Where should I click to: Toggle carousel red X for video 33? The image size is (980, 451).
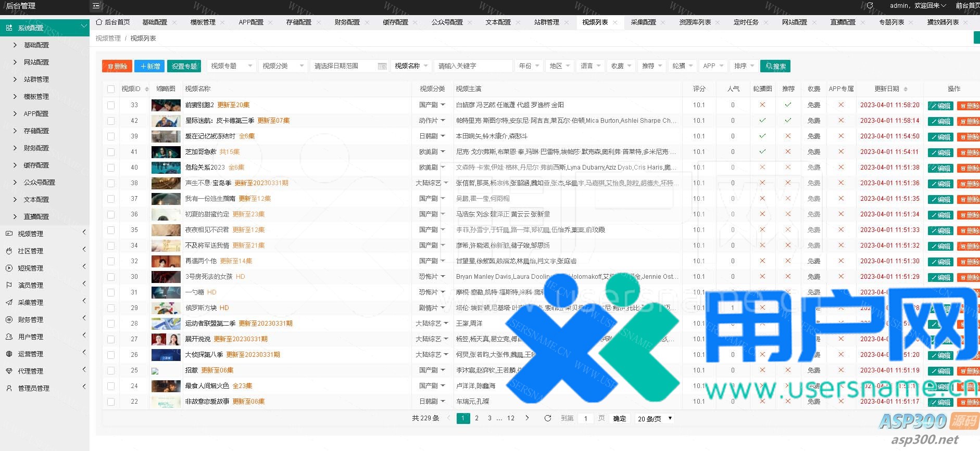762,105
